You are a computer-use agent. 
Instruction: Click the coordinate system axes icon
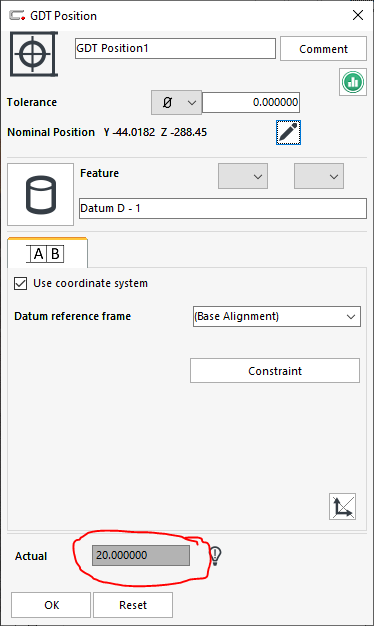pos(342,507)
